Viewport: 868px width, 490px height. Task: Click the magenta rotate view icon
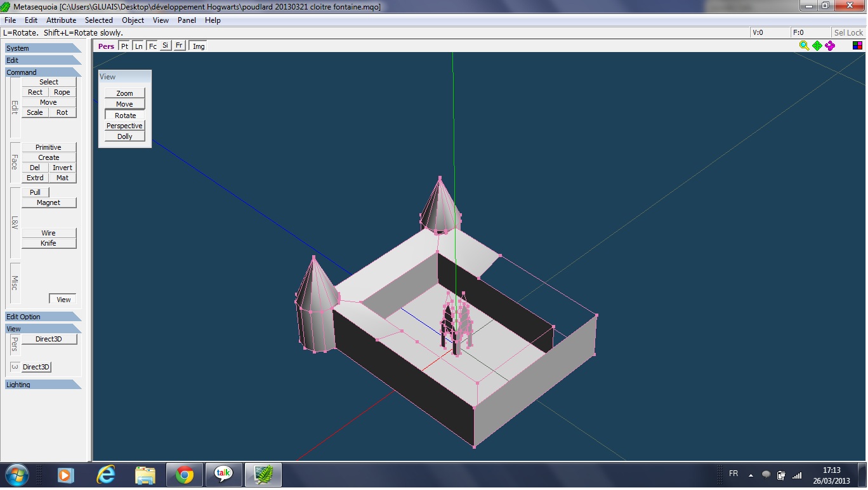tap(830, 46)
